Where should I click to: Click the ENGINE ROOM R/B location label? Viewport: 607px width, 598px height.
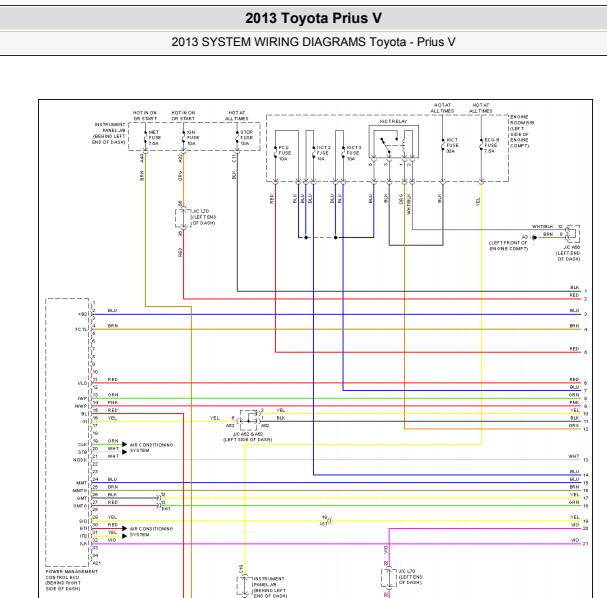521,131
